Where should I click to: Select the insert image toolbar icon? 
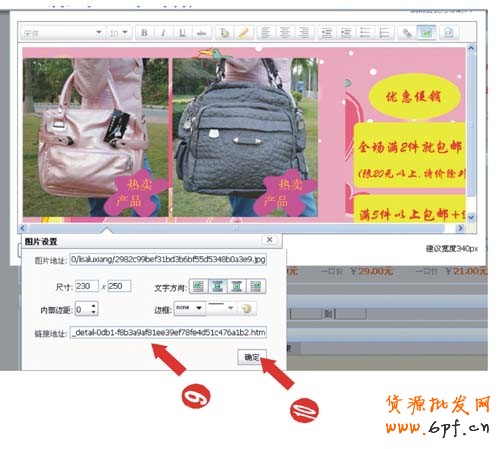tap(427, 33)
